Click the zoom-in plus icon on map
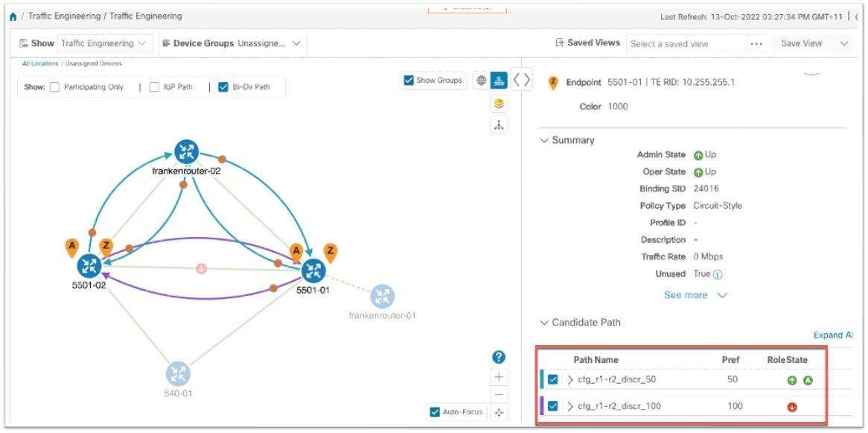This screenshot has width=868, height=433. 498,377
